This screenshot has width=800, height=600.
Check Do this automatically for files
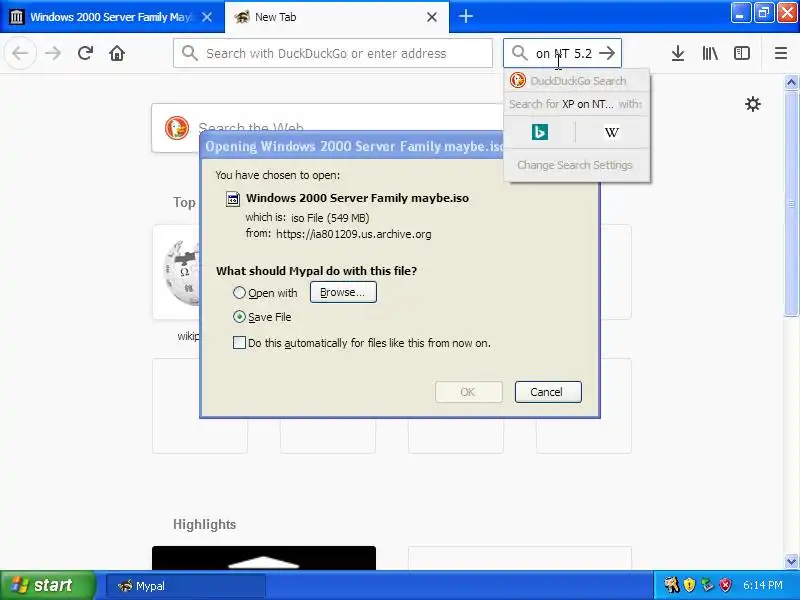tap(239, 342)
